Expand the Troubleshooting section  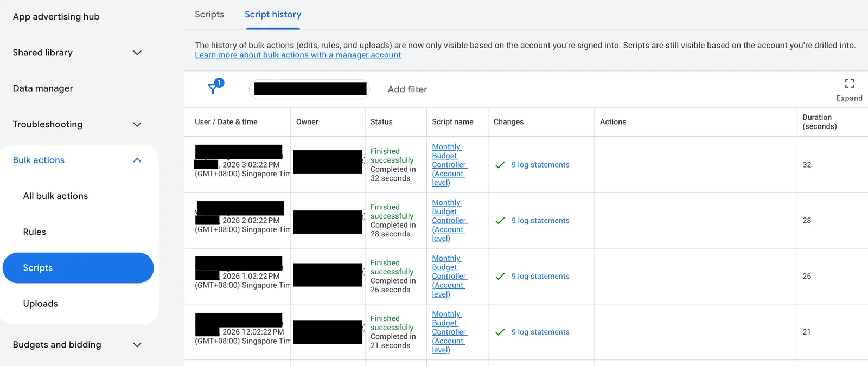pos(137,124)
